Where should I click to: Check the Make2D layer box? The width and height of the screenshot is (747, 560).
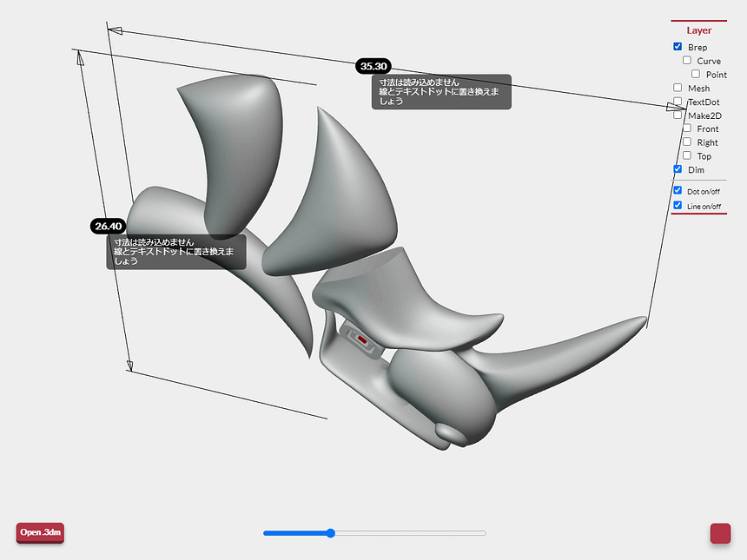[x=678, y=115]
